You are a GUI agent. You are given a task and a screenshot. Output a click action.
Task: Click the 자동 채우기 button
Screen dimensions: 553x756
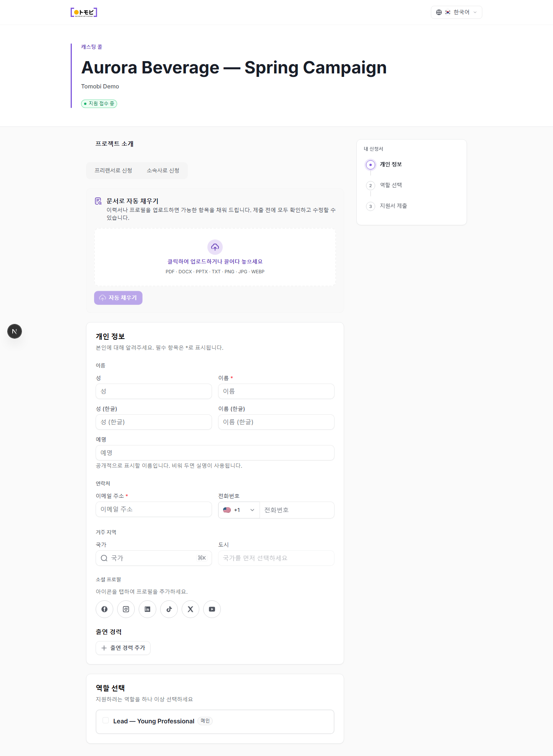click(118, 298)
